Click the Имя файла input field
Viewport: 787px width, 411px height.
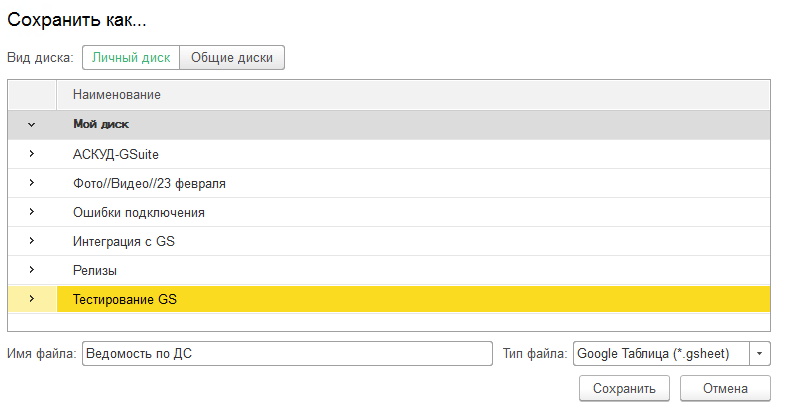[287, 354]
